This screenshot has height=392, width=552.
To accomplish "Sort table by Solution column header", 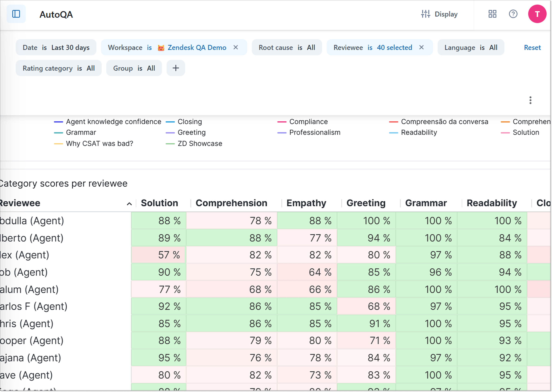I will (x=159, y=203).
